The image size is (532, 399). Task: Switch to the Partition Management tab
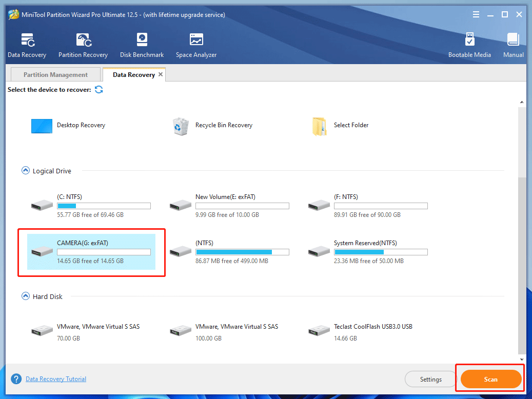click(x=55, y=75)
